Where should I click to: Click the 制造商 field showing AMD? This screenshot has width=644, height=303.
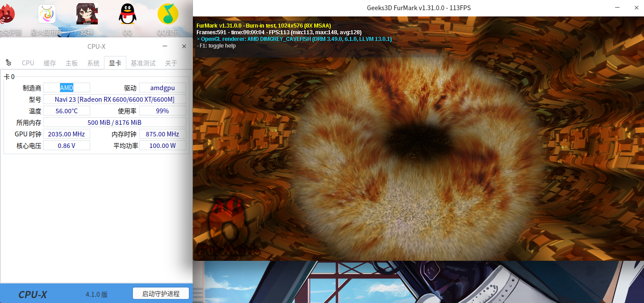(67, 88)
